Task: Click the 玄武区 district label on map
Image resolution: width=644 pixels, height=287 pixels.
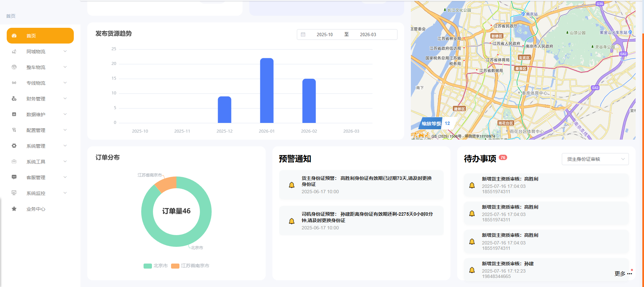Action: 524,58
